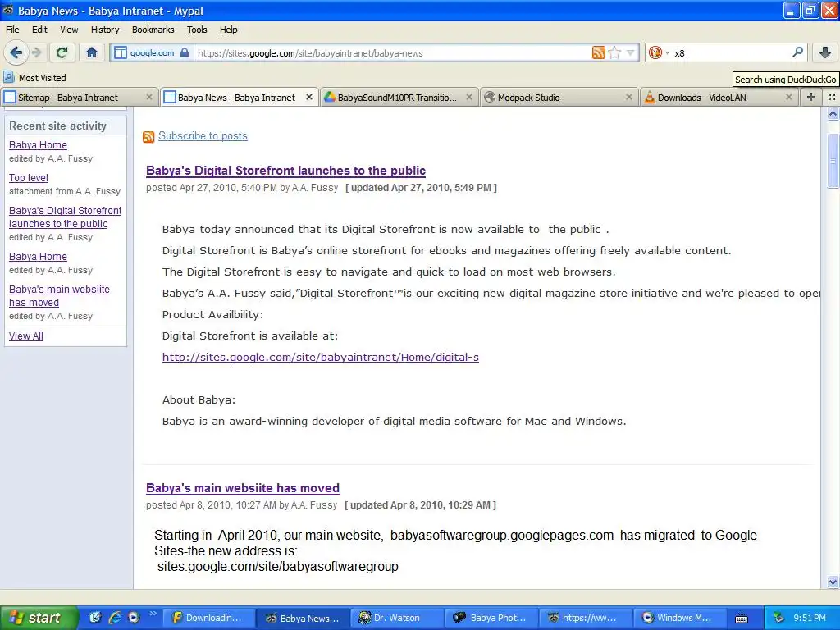The height and width of the screenshot is (630, 840).
Task: Open the address bar history dropdown arrow
Action: 630,52
